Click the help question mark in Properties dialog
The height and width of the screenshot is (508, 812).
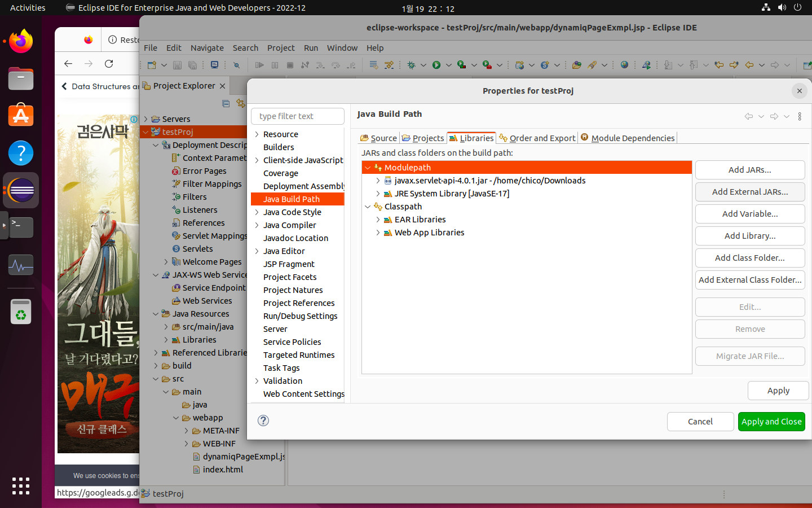click(x=263, y=421)
